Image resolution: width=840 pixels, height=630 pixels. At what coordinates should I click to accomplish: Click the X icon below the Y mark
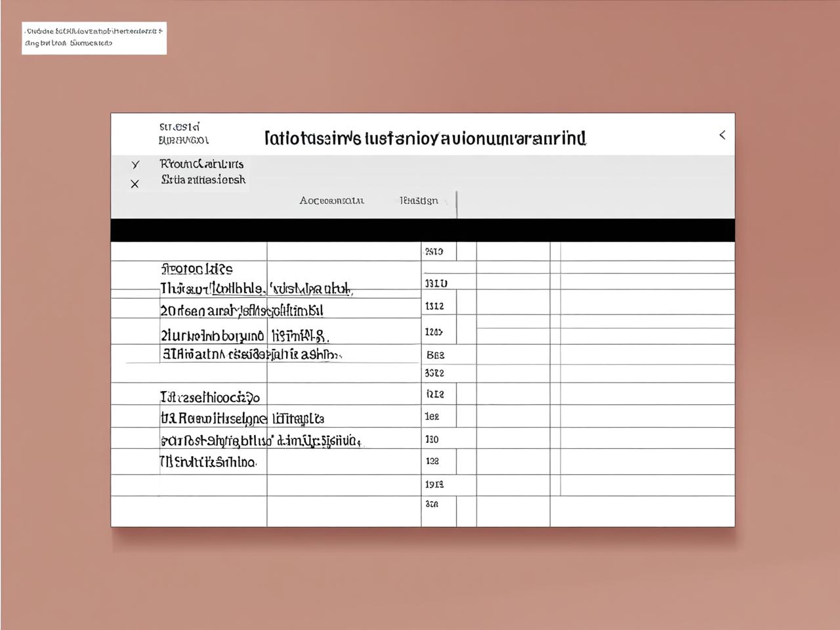[x=135, y=184]
